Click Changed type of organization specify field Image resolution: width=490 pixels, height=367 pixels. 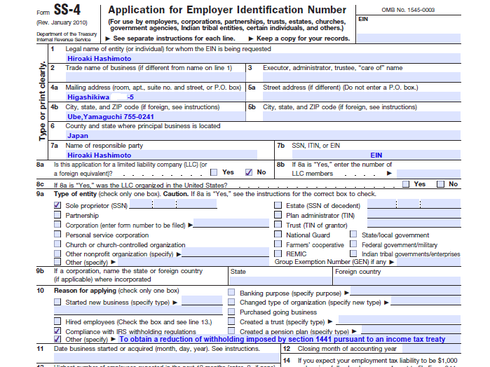click(x=426, y=301)
